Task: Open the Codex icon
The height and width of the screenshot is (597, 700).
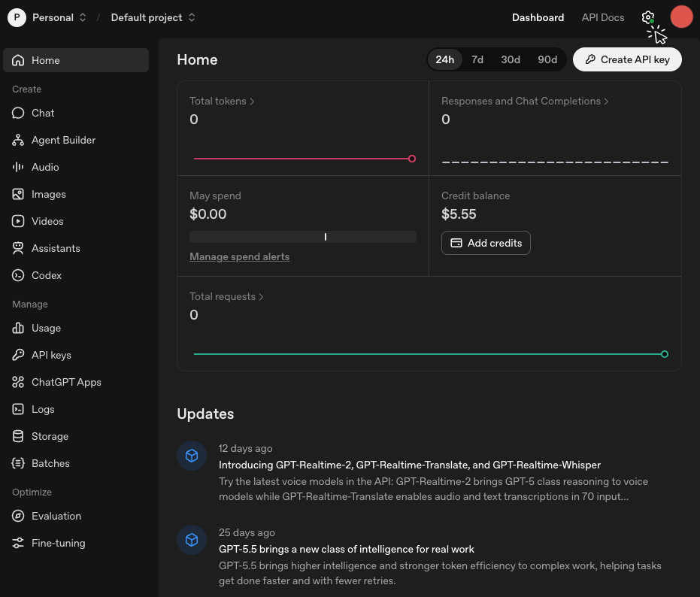Action: (x=18, y=275)
